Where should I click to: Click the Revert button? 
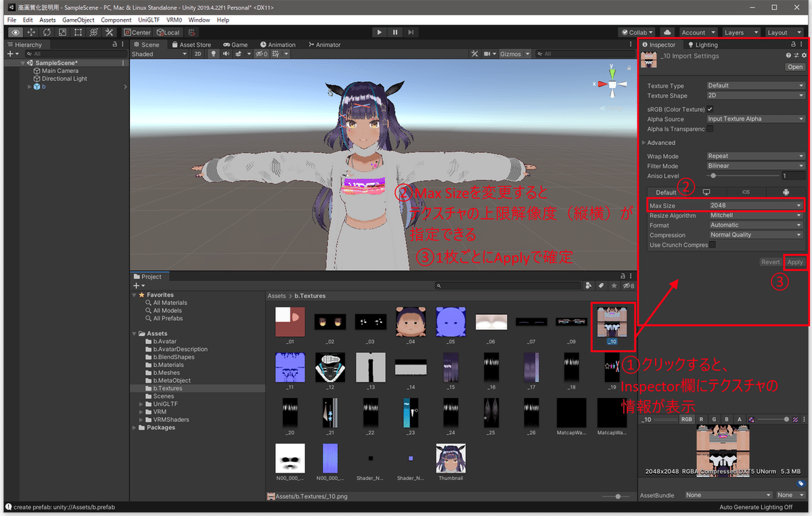click(770, 262)
